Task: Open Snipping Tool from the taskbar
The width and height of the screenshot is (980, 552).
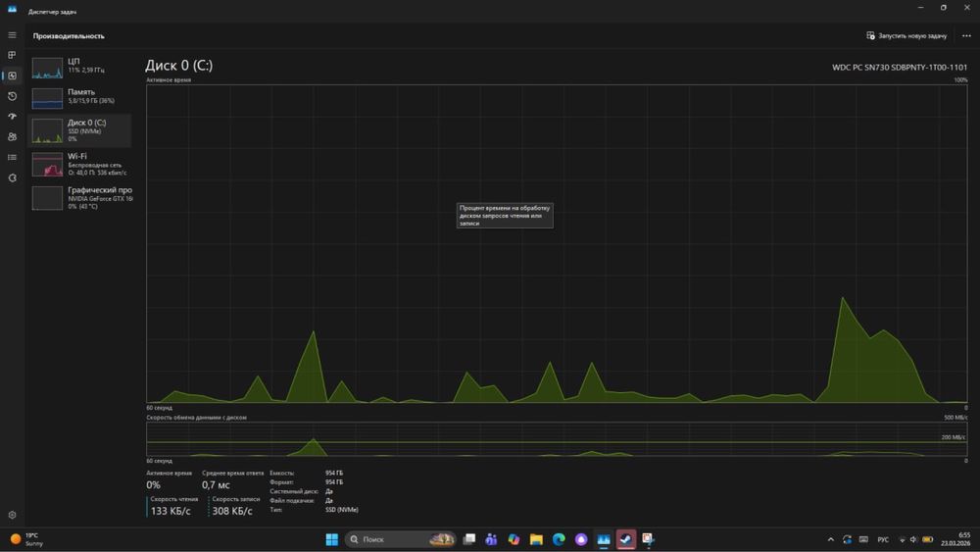Action: pyautogui.click(x=648, y=539)
